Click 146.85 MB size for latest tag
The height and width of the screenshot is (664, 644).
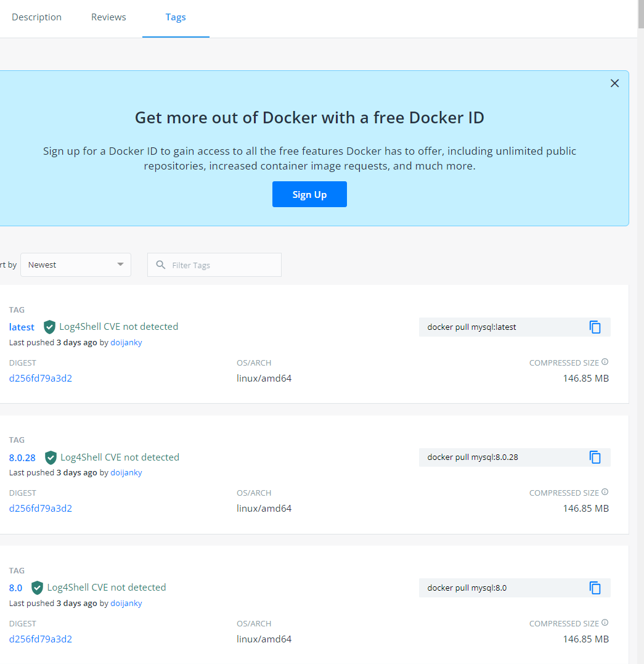pyautogui.click(x=586, y=378)
